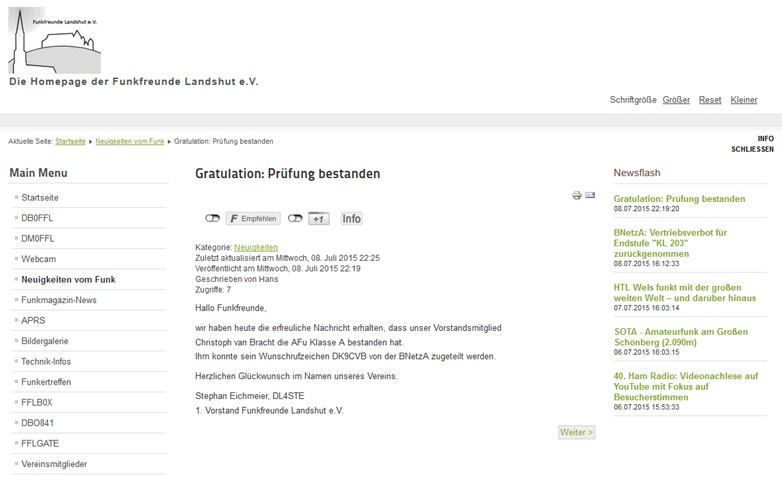Open Webcam in the Main Menu
Screen dimensions: 782x477
(x=38, y=259)
